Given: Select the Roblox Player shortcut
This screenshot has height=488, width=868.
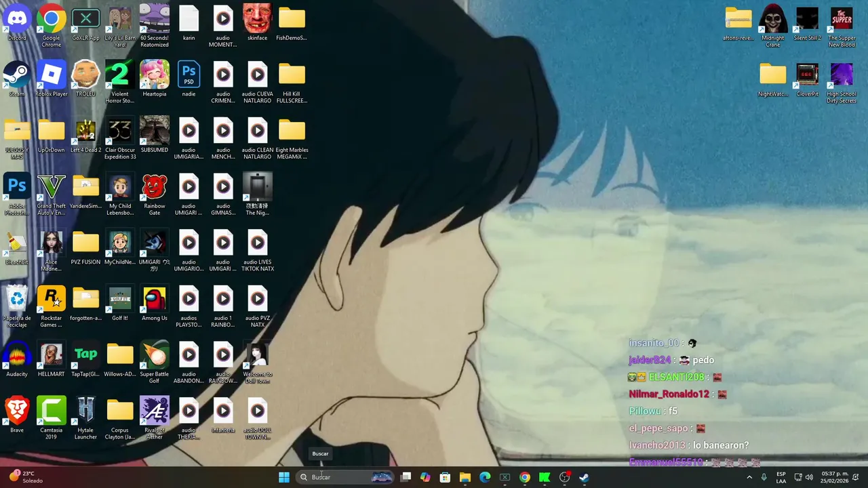Looking at the screenshot, I should point(52,79).
